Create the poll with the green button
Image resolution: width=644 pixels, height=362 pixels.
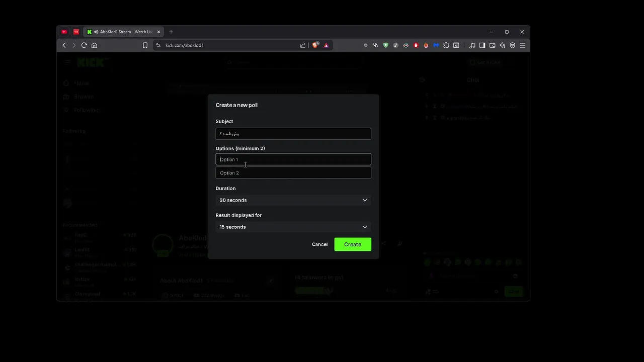click(353, 244)
